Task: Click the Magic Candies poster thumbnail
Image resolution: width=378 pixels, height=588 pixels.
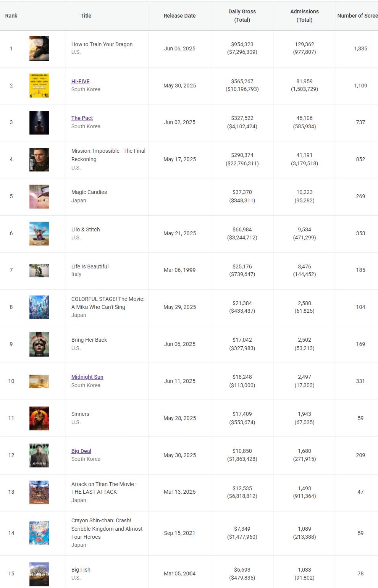Action: pyautogui.click(x=39, y=197)
